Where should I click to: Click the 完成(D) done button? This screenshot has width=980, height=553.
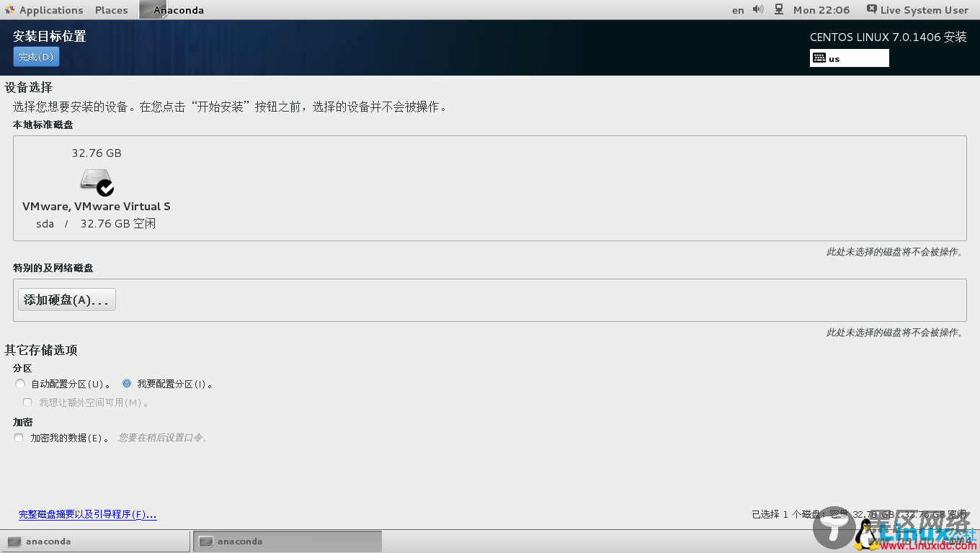(36, 57)
